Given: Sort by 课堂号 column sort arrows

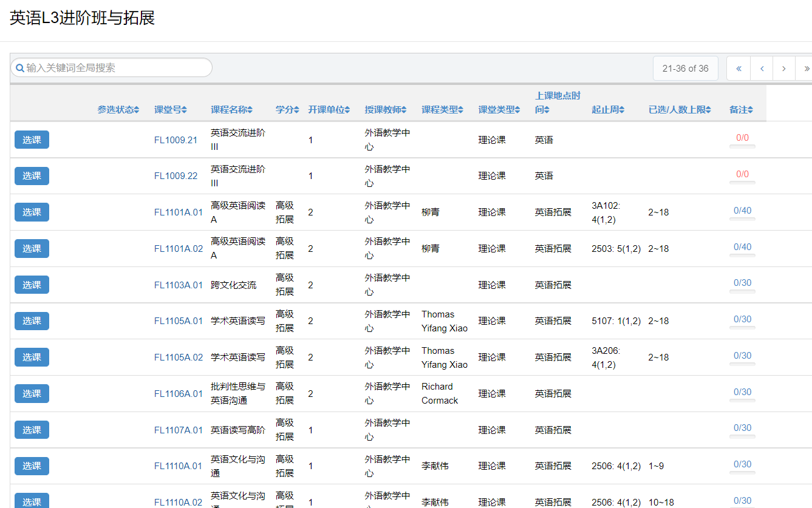Looking at the screenshot, I should [184, 110].
